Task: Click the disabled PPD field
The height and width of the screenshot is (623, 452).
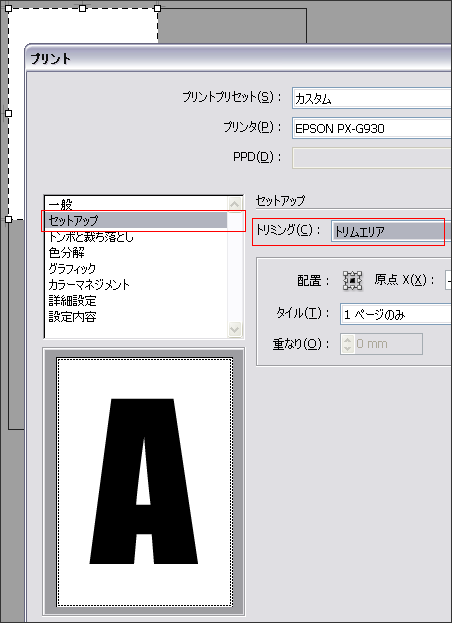Action: coord(372,158)
